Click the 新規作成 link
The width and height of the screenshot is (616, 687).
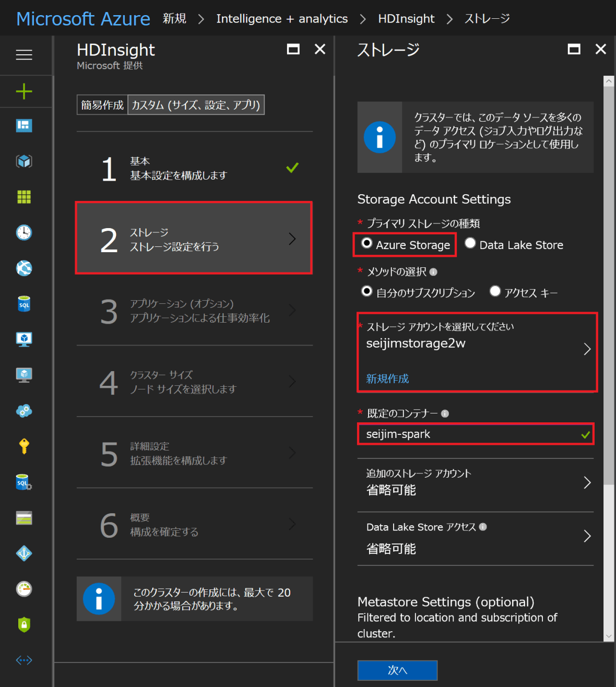coord(387,378)
